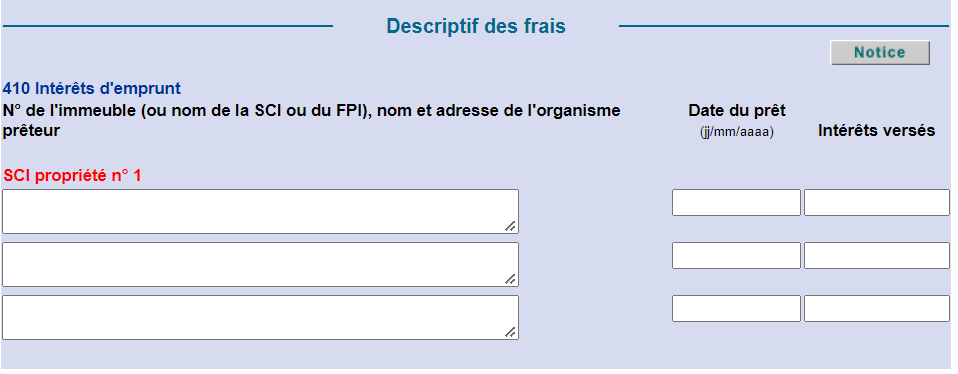The width and height of the screenshot is (958, 374).
Task: Click the first row Intérêts versés field
Action: pyautogui.click(x=877, y=202)
